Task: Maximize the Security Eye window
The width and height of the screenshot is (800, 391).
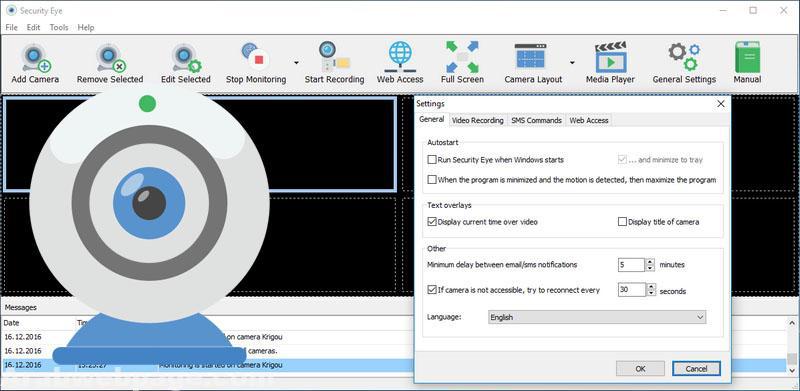Action: 753,10
